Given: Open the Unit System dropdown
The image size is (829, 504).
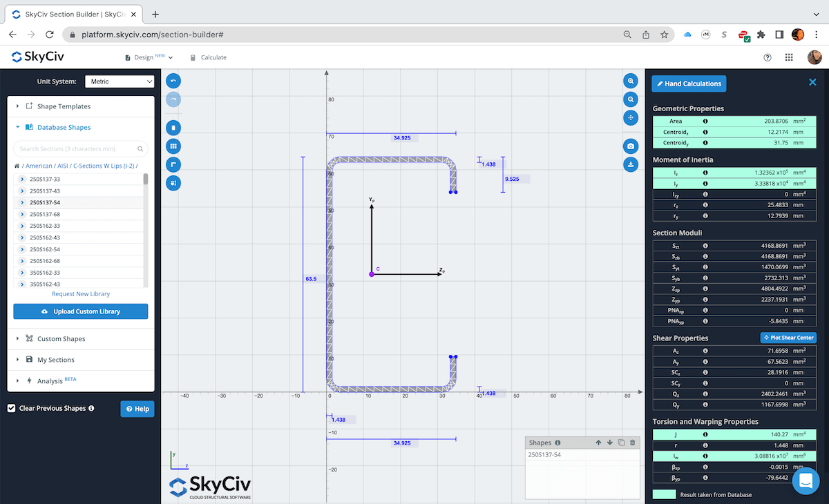Looking at the screenshot, I should pyautogui.click(x=120, y=81).
